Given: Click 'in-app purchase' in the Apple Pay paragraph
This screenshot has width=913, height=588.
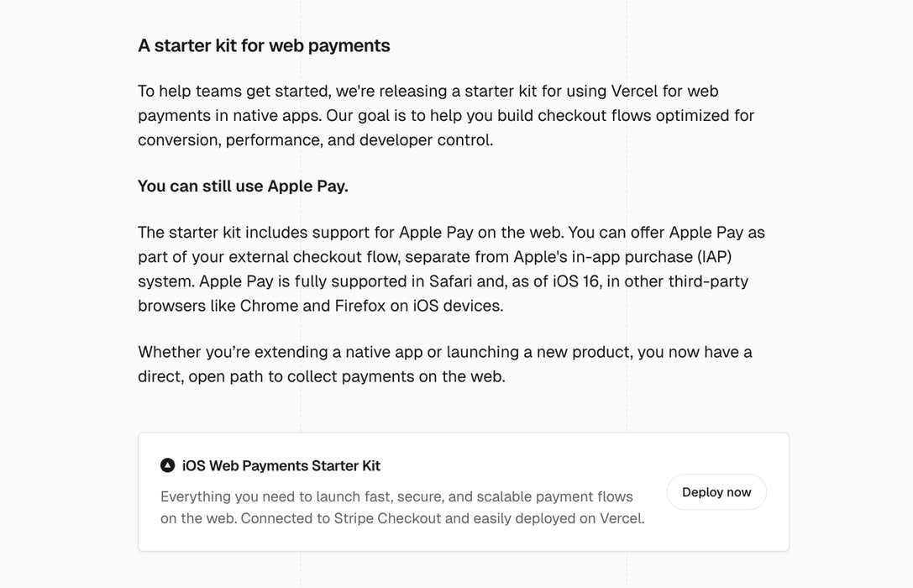Looking at the screenshot, I should (628, 256).
